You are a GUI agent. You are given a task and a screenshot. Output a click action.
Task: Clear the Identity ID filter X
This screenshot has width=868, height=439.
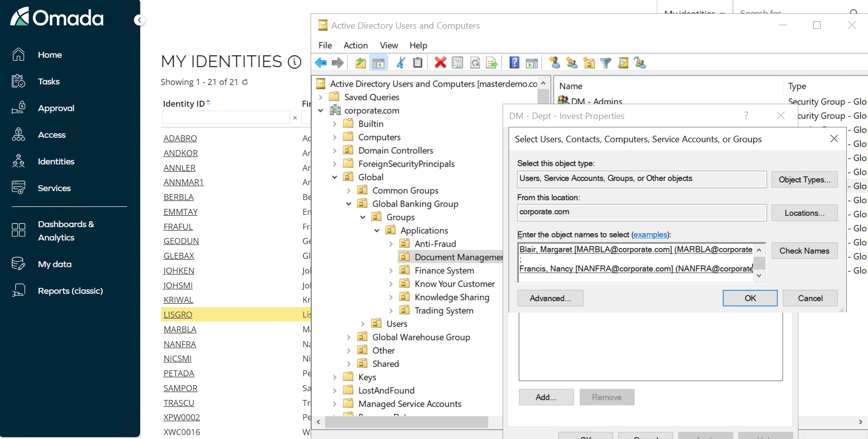tap(295, 118)
